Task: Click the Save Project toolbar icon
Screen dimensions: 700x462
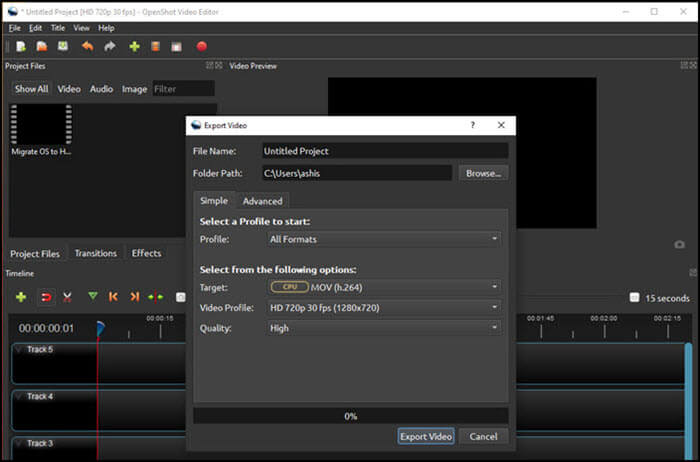Action: tap(63, 46)
